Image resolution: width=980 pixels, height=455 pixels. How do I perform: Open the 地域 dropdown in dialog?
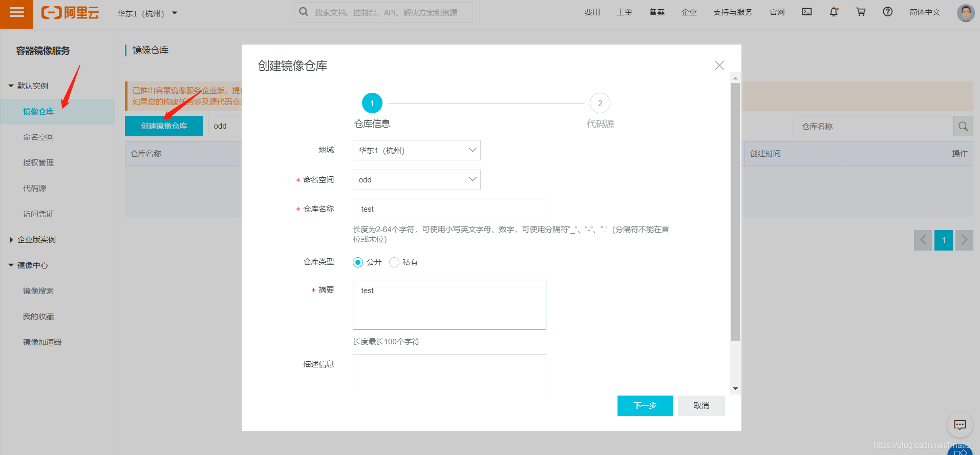[x=417, y=150]
